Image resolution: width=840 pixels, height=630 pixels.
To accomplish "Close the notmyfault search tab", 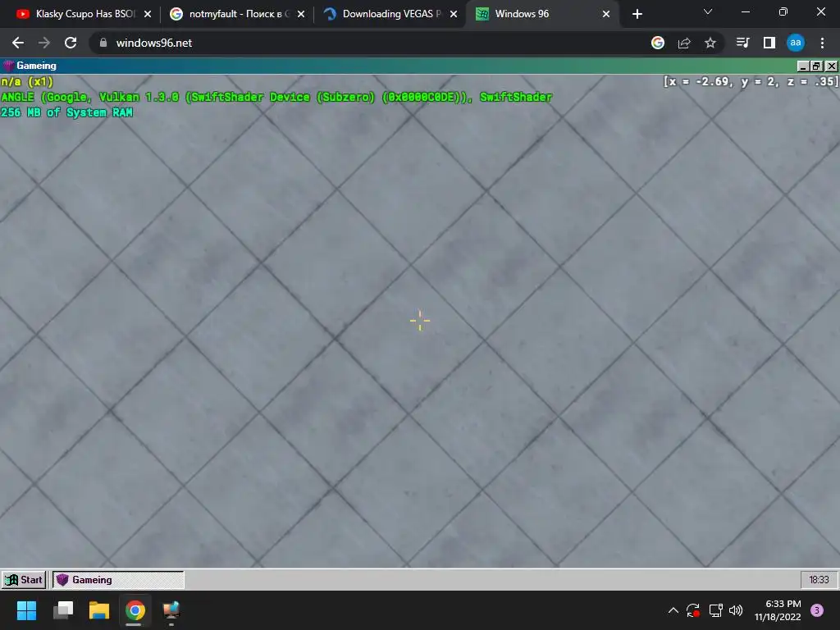I will (x=301, y=14).
